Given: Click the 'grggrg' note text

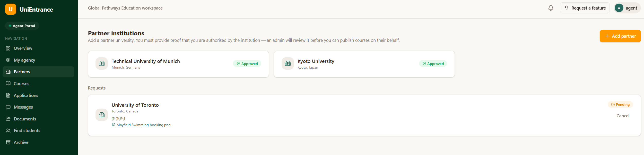Looking at the screenshot, I should (x=118, y=118).
